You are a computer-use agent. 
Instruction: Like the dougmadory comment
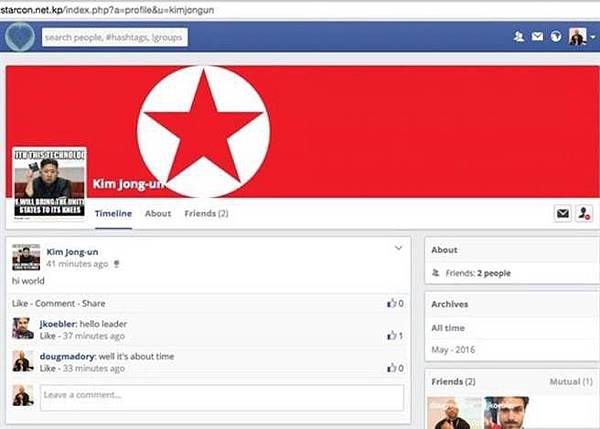tap(48, 369)
